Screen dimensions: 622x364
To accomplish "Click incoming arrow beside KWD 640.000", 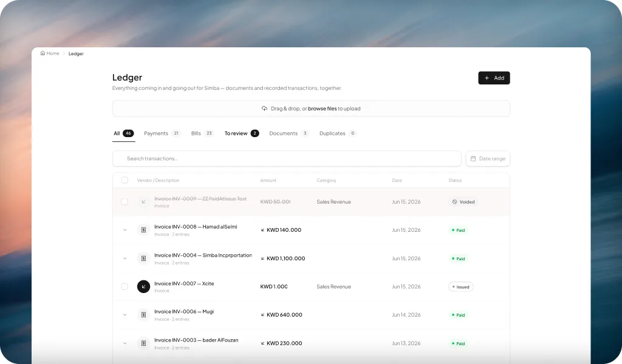I will point(262,315).
